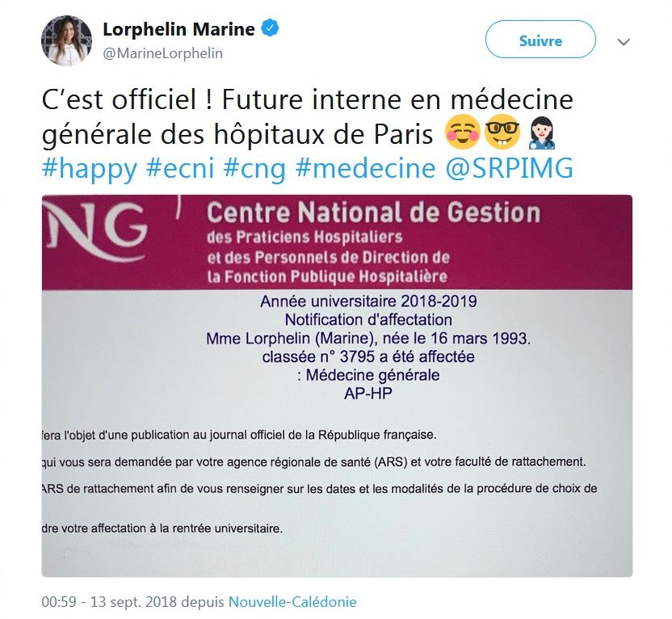This screenshot has width=672, height=619.
Task: Click the Suivre follow button
Action: pos(540,40)
